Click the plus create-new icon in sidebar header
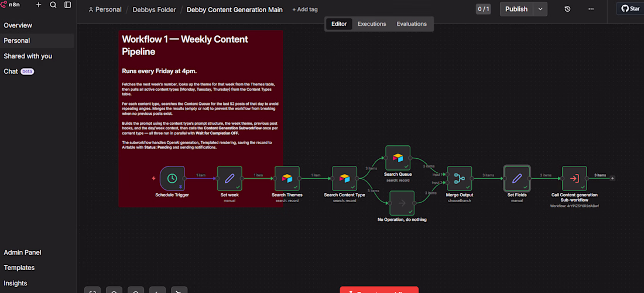Screen dimensions: 644x293 click(x=39, y=5)
